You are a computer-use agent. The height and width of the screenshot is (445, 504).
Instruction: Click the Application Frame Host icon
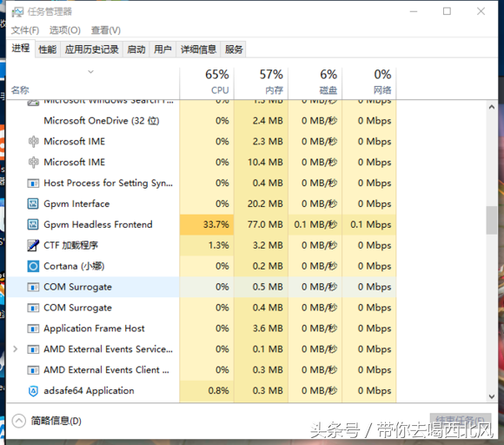point(33,329)
